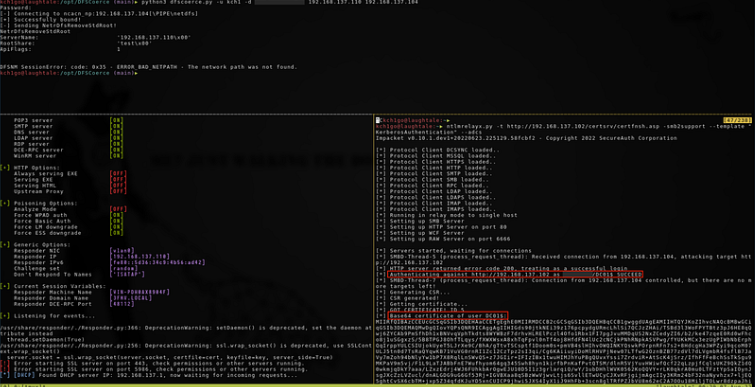Click the Responder NIC value 'vlan0'

coord(121,250)
